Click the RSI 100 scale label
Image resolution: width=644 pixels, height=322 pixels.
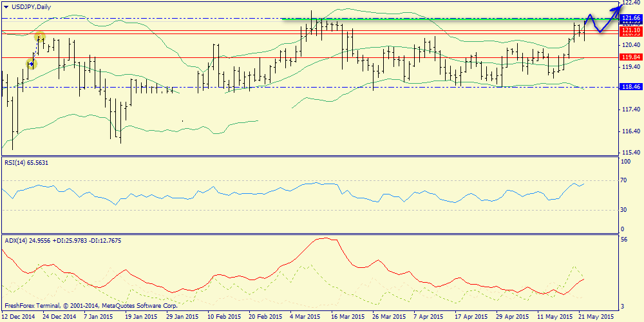(627, 162)
